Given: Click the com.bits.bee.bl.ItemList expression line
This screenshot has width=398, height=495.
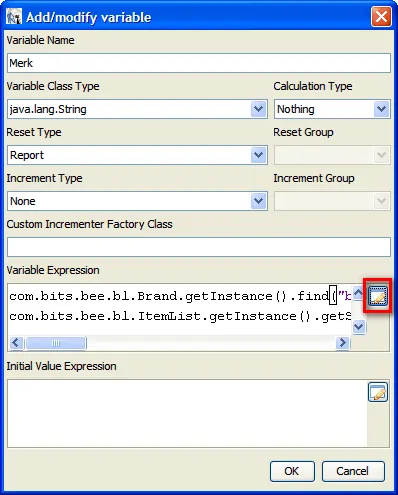Looking at the screenshot, I should point(180,316).
